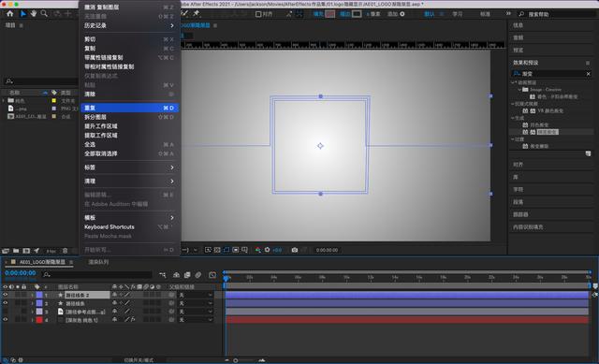The height and width of the screenshot is (364, 599).
Task: Open the composition mini-flowchart icon in the timeline
Action: tap(163, 274)
